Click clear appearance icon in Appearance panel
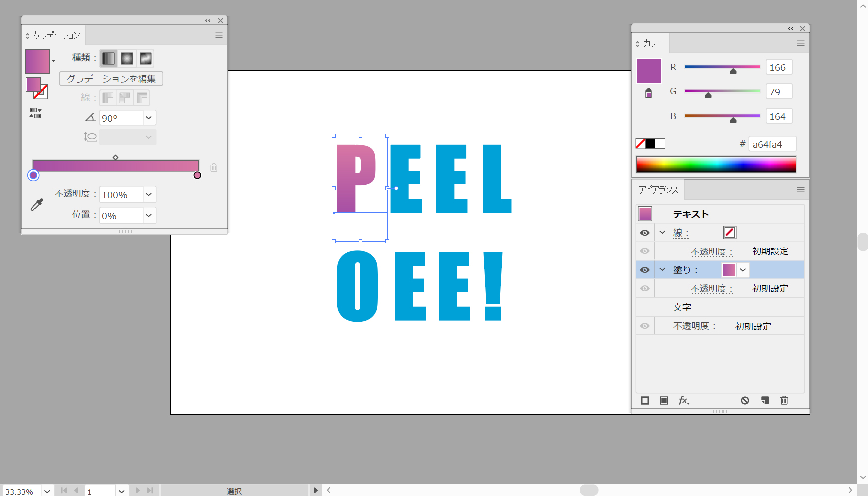 coord(745,400)
